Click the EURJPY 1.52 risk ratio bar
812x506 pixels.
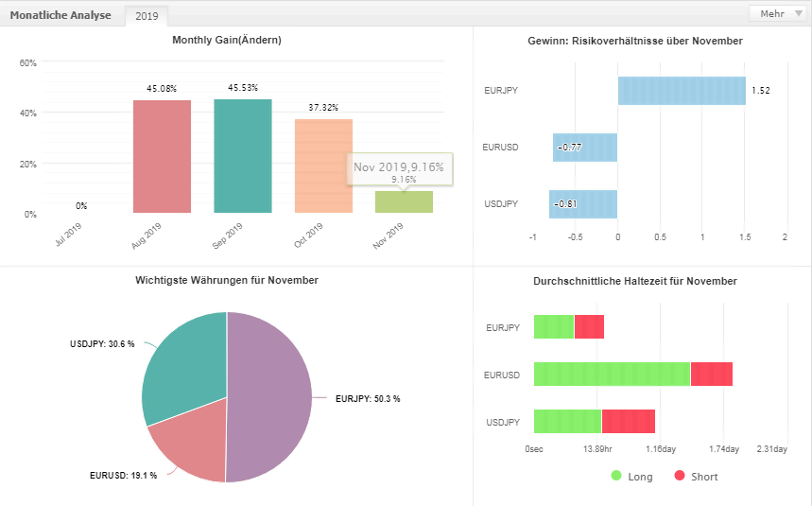click(682, 91)
